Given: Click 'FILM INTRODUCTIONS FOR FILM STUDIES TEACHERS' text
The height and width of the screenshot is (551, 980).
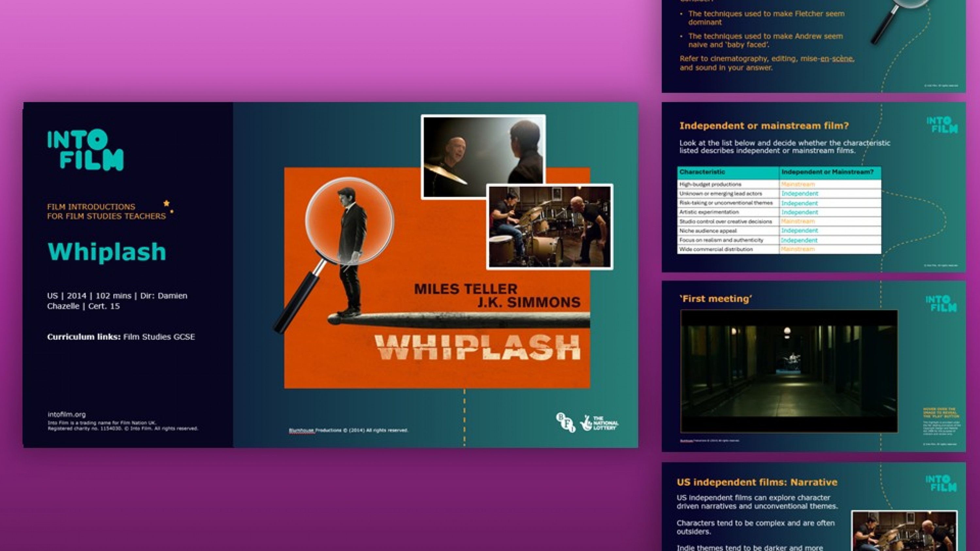Looking at the screenshot, I should point(106,212).
